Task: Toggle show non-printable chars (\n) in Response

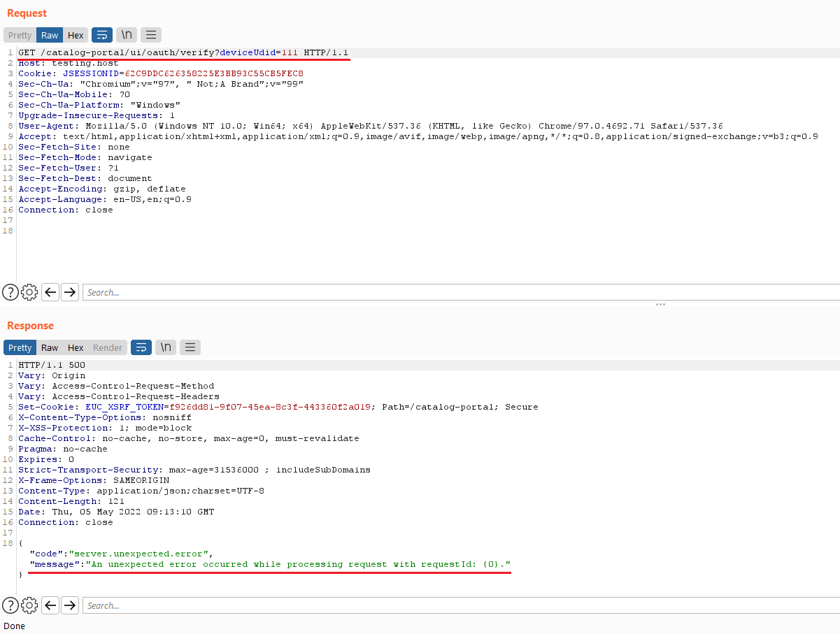Action: pos(166,347)
